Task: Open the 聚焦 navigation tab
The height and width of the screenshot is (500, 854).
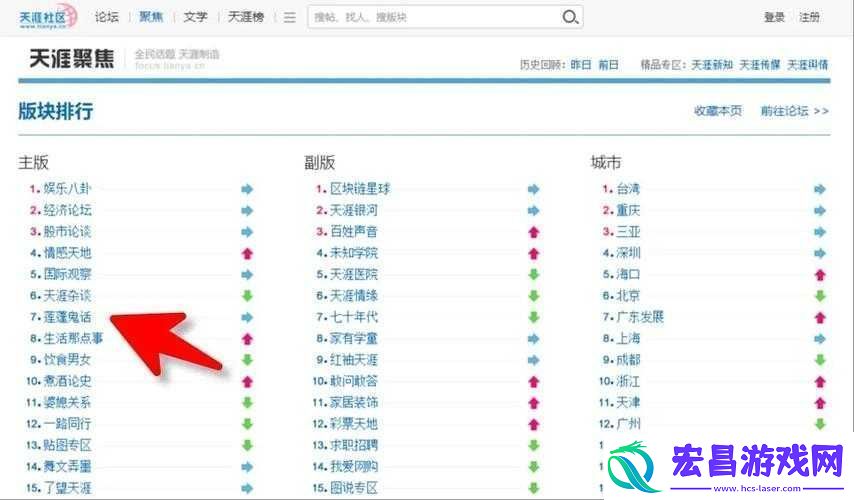Action: coord(151,17)
